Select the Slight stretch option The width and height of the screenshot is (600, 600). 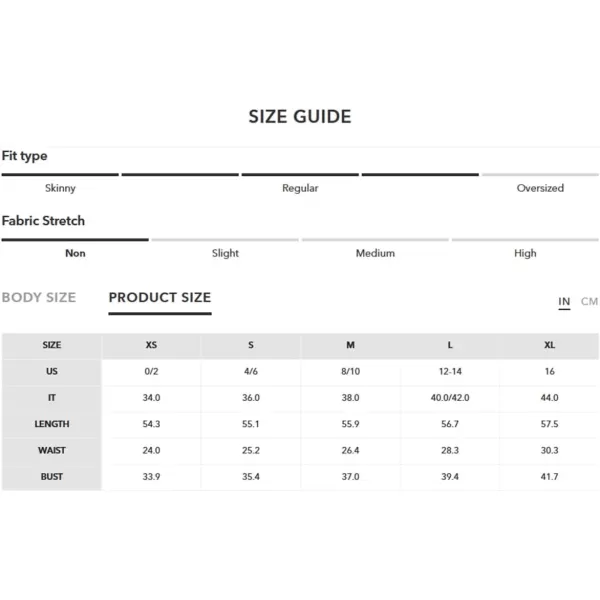pyautogui.click(x=225, y=253)
